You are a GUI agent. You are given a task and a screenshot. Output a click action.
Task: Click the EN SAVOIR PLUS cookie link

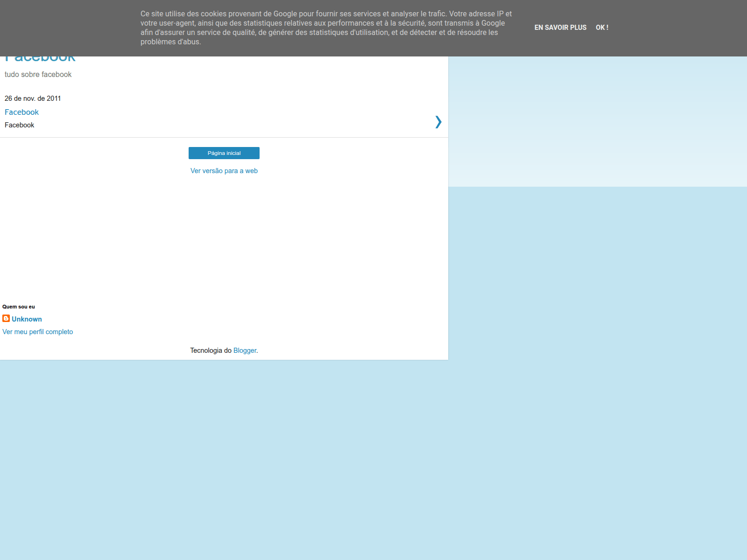click(560, 28)
